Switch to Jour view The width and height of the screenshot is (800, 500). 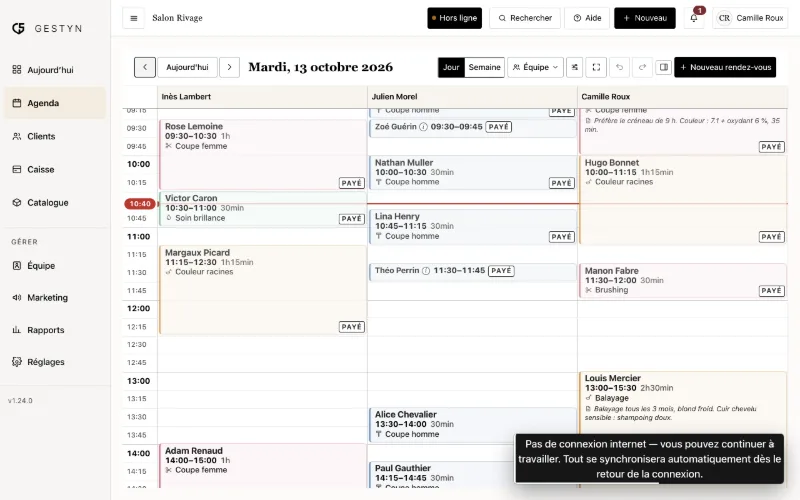tap(451, 67)
